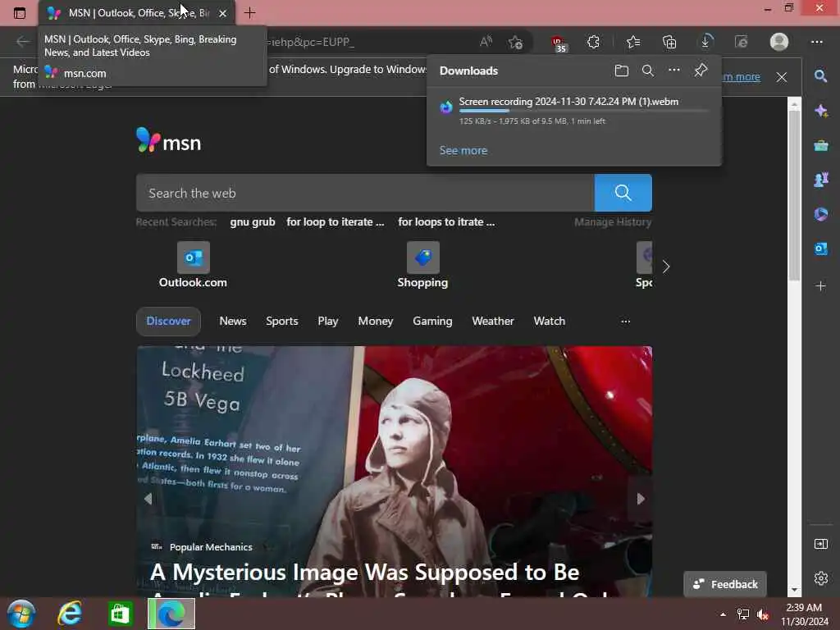Click See more in Downloads
Viewport: 840px width, 630px height.
(x=463, y=151)
